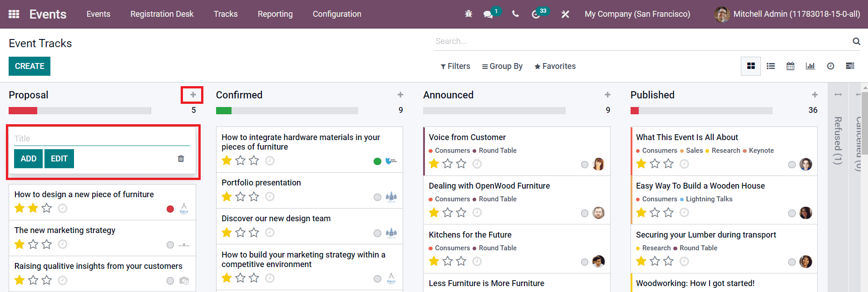The image size is (868, 292).
Task: Click ADD in the quick-create card
Action: [28, 159]
